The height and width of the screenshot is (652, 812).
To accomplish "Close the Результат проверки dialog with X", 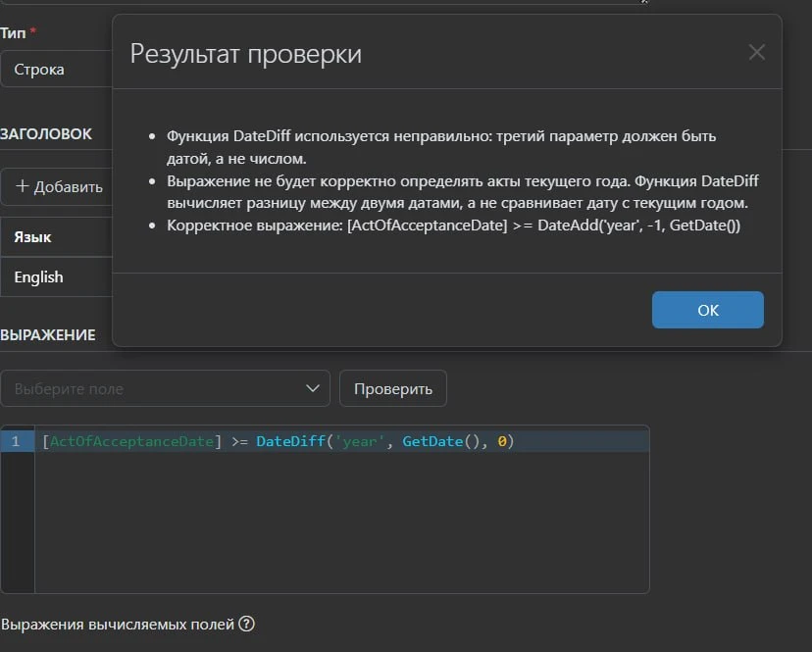I will [756, 52].
